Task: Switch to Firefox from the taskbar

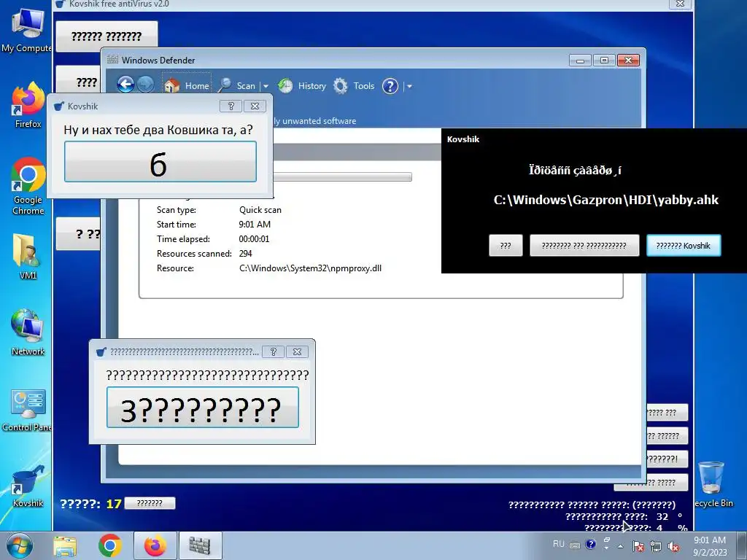Action: point(155,545)
